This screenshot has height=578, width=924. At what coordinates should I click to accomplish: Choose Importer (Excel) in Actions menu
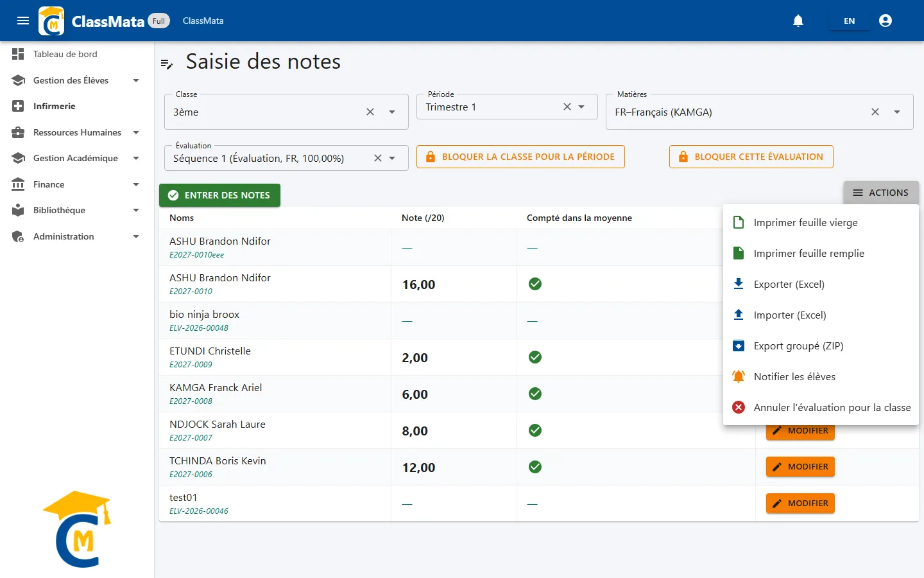821,315
